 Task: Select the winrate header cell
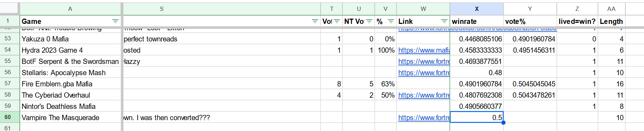(477, 21)
